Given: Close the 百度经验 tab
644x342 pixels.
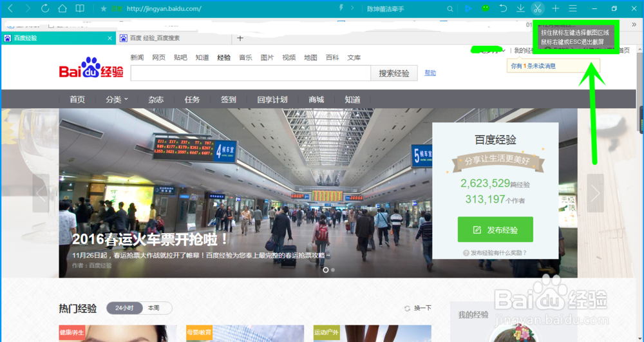Looking at the screenshot, I should 109,38.
